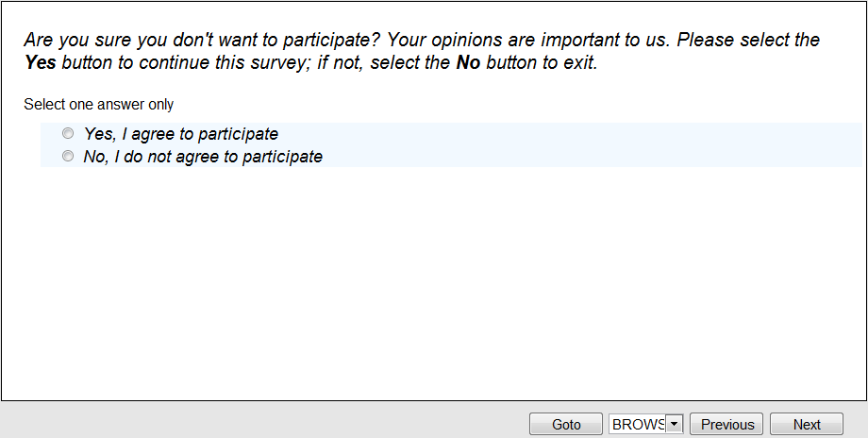Click the 'Are you sure' question opening

pyautogui.click(x=75, y=41)
